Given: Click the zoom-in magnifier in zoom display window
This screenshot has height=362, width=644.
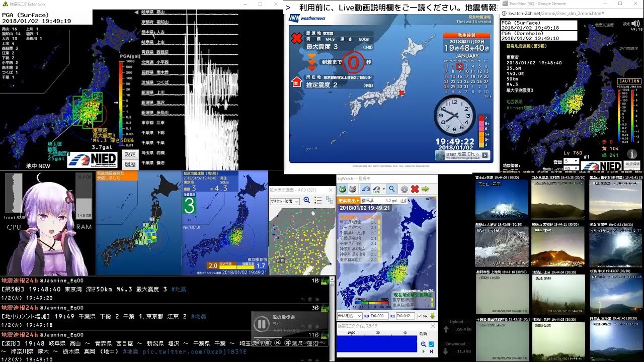Looking at the screenshot, I should (x=306, y=201).
